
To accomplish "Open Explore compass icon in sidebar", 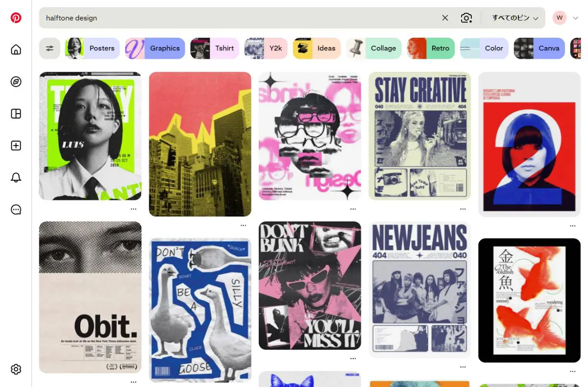I will (x=16, y=81).
